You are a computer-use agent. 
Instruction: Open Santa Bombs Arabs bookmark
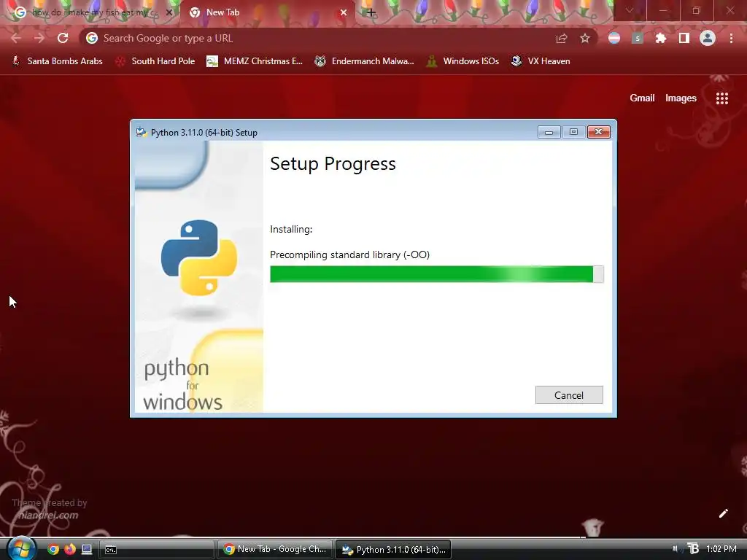click(x=57, y=61)
